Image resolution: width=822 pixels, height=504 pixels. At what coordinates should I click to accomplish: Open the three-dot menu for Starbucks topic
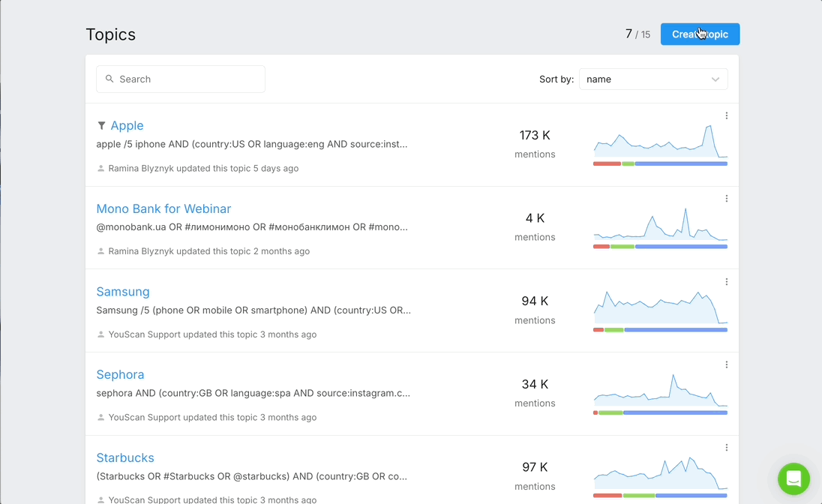click(x=727, y=448)
